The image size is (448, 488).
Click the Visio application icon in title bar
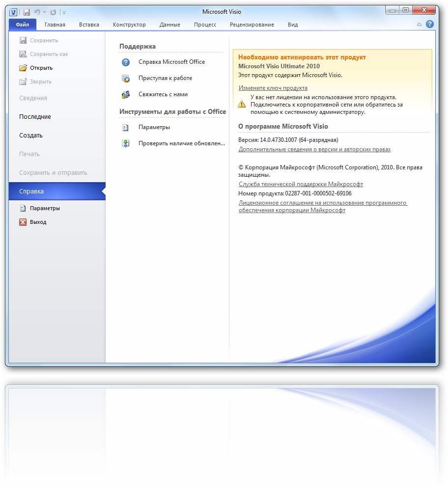click(x=13, y=12)
